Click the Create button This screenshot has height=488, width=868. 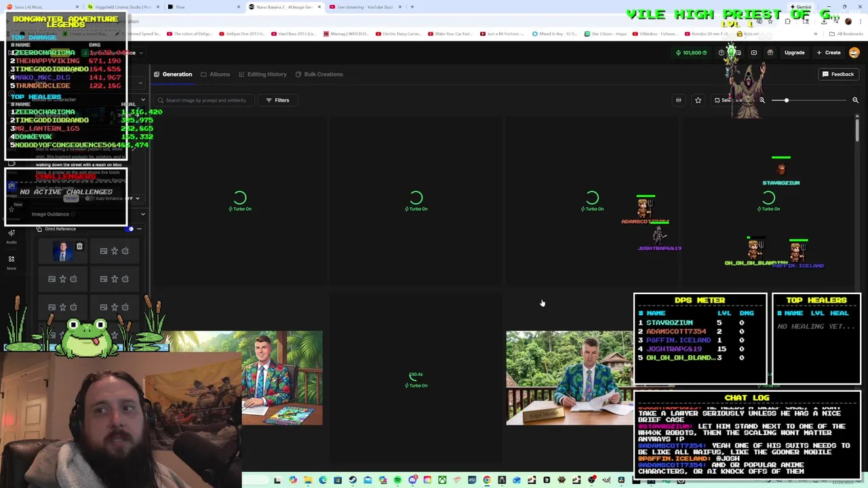(x=829, y=52)
